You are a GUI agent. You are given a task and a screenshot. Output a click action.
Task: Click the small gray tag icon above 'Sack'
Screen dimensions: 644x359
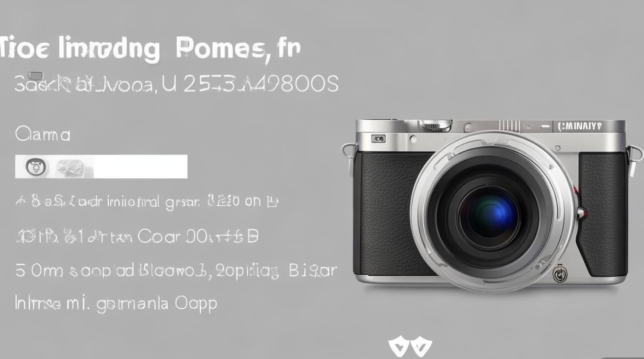[x=35, y=76]
